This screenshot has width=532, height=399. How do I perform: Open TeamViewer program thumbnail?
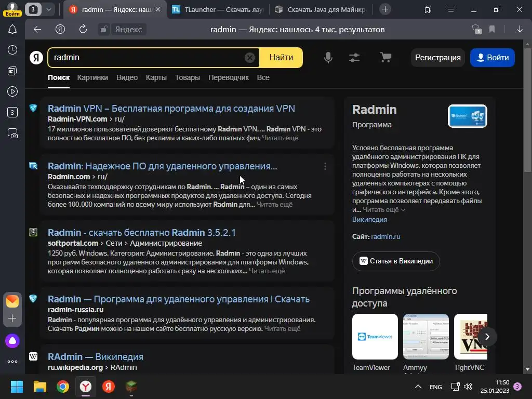coord(375,337)
